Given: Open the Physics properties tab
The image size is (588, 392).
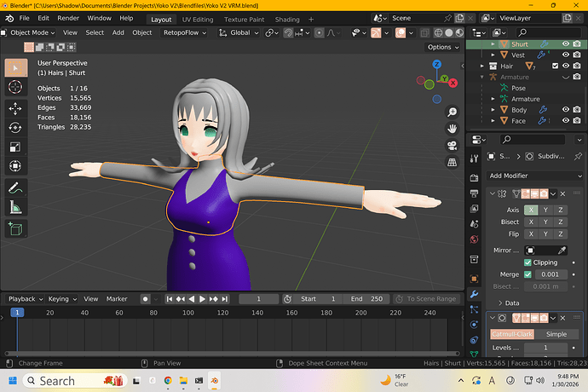Looking at the screenshot, I should [475, 325].
